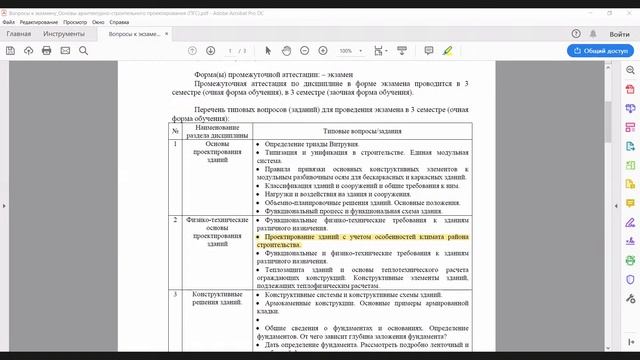This screenshot has height=360, width=640.
Task: Add a sticky note comment
Action: [429, 51]
